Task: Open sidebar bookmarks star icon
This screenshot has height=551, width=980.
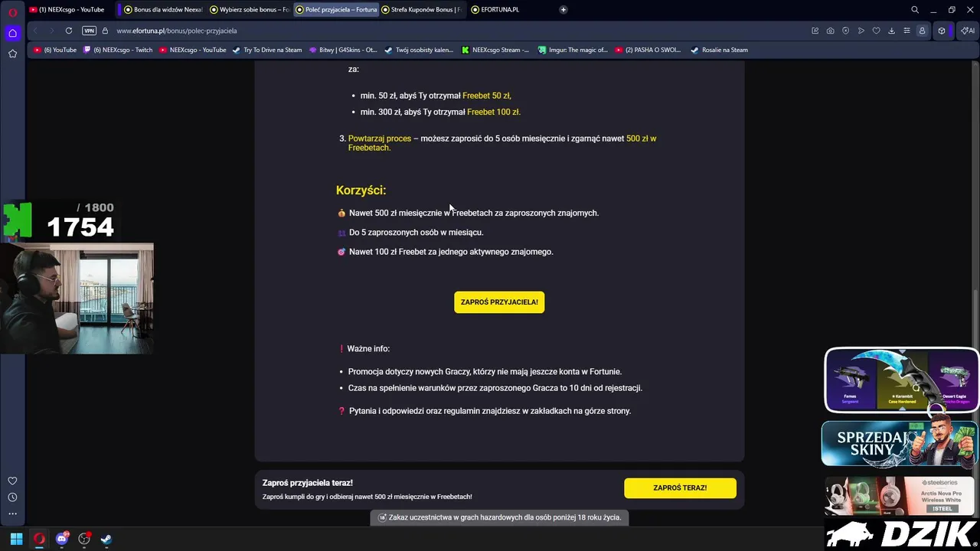Action: (12, 54)
